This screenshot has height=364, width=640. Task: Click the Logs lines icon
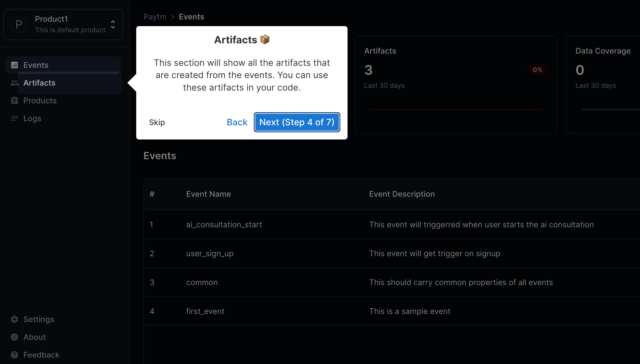pyautogui.click(x=14, y=118)
